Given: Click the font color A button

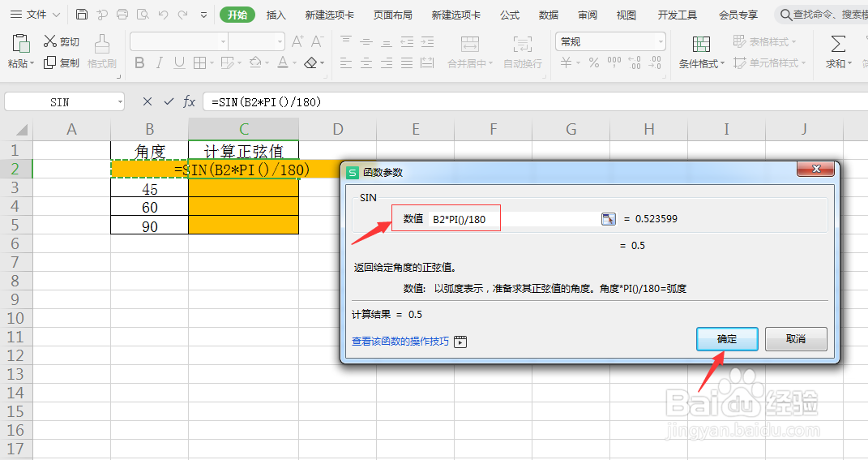Looking at the screenshot, I should coord(283,62).
